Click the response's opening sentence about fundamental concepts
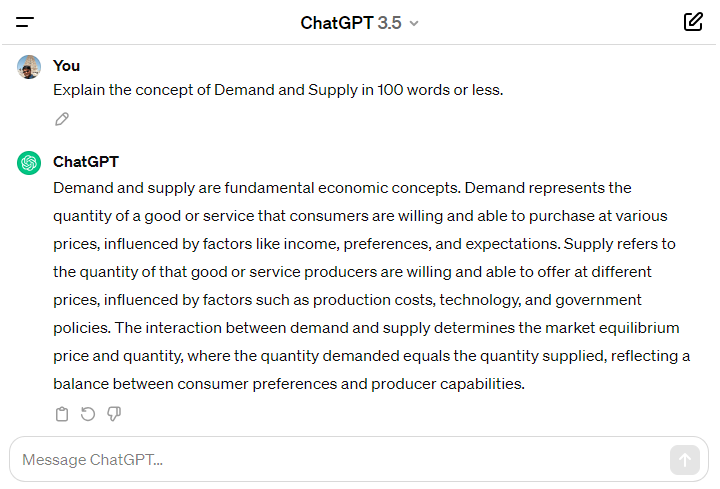 coord(257,188)
